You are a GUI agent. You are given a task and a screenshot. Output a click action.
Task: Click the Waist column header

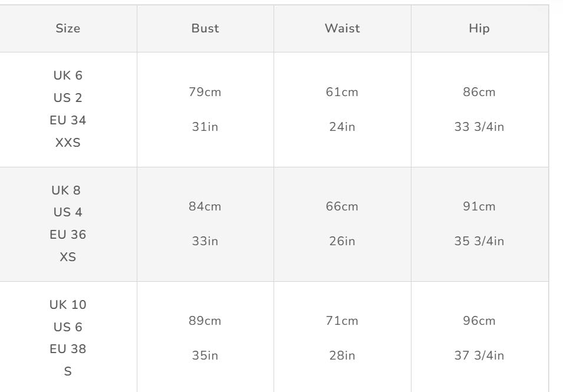tap(342, 28)
